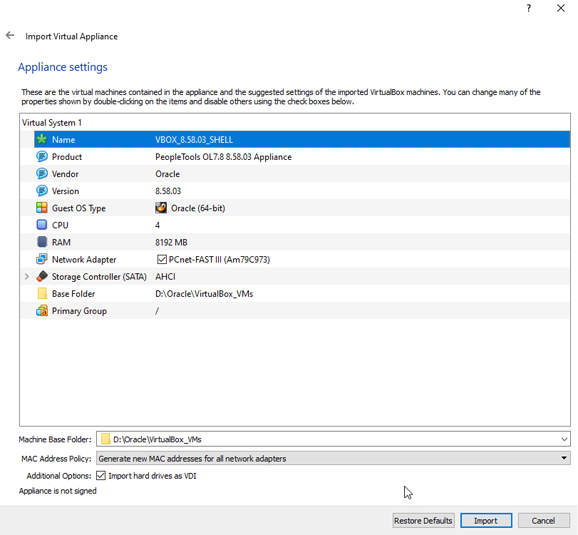The height and width of the screenshot is (535, 578).
Task: Select the PeopleTools OL7.8 8.58.03 Appliance value
Action: pos(223,157)
